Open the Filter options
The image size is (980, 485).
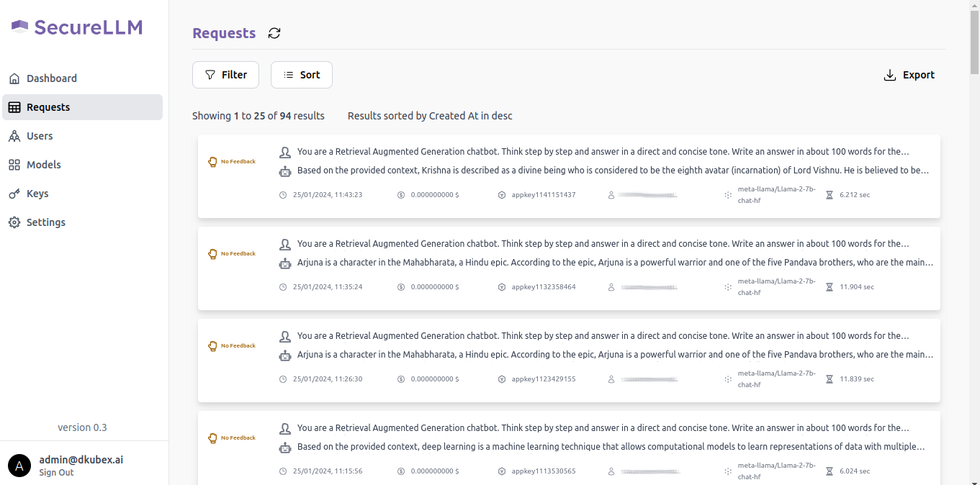(225, 75)
